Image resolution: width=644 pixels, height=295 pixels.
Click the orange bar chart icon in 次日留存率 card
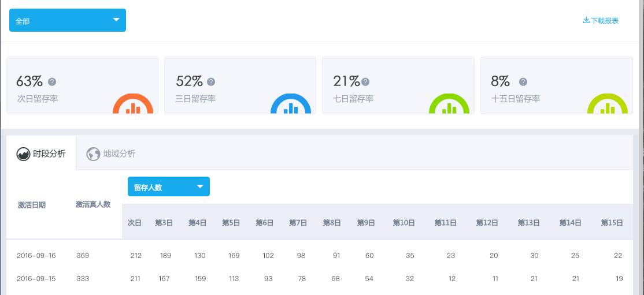point(133,106)
